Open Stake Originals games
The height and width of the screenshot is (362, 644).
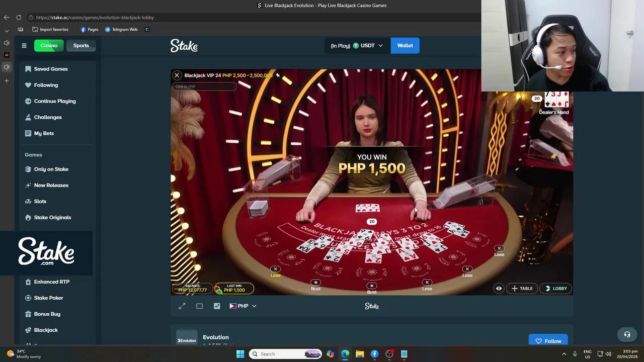(x=52, y=218)
